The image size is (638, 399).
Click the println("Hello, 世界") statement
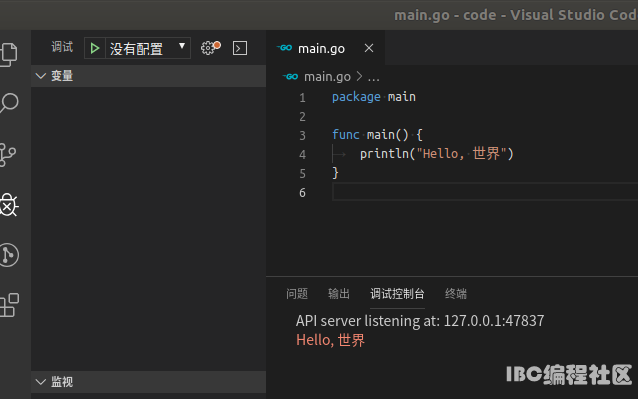(x=437, y=154)
